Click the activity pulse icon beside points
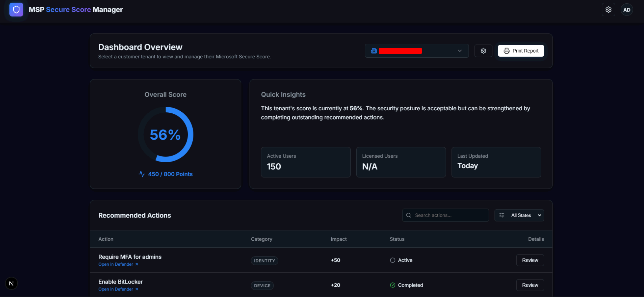644x297 pixels. click(x=142, y=174)
